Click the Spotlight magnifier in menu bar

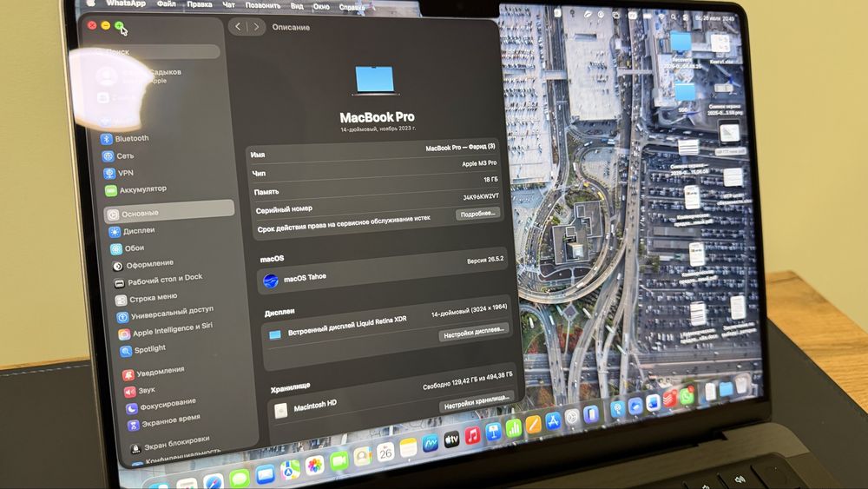pyautogui.click(x=674, y=17)
